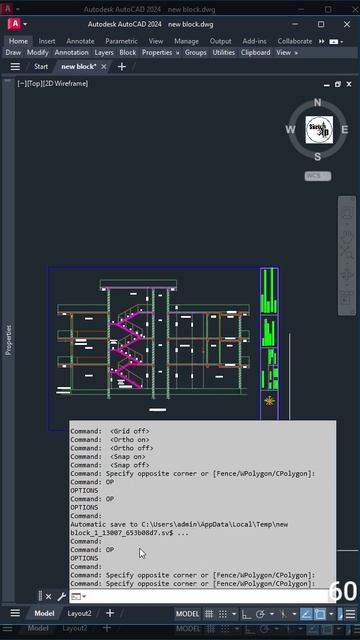This screenshot has width=360, height=640.
Task: Click N on the ViewCube compass
Action: pos(318,102)
